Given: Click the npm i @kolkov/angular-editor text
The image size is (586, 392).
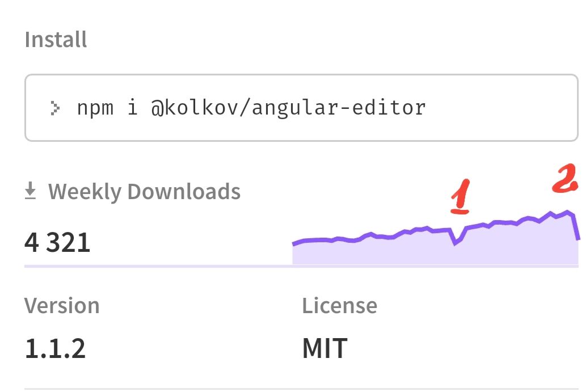Looking at the screenshot, I should 251,107.
